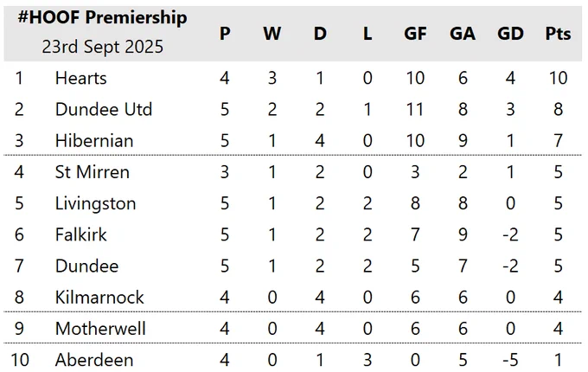
Task: Click the GD column header
Action: pos(510,34)
